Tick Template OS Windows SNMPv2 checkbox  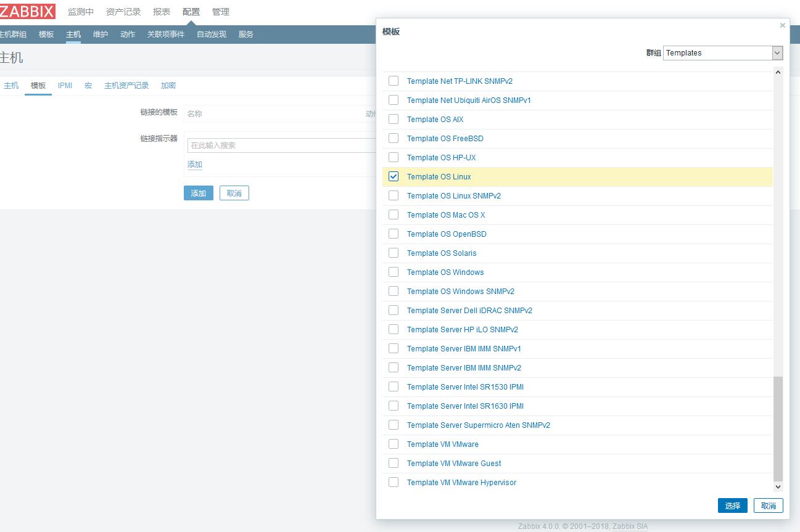394,291
